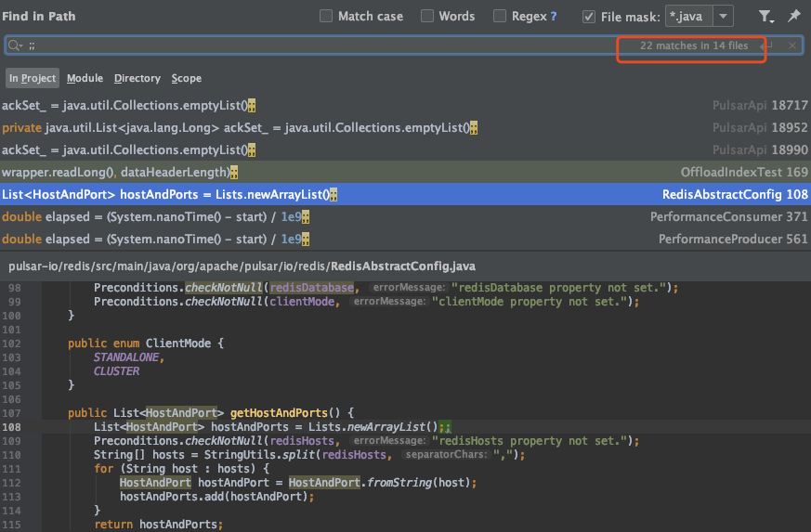Enable Words checkbox
This screenshot has height=532, width=811.
click(x=427, y=16)
